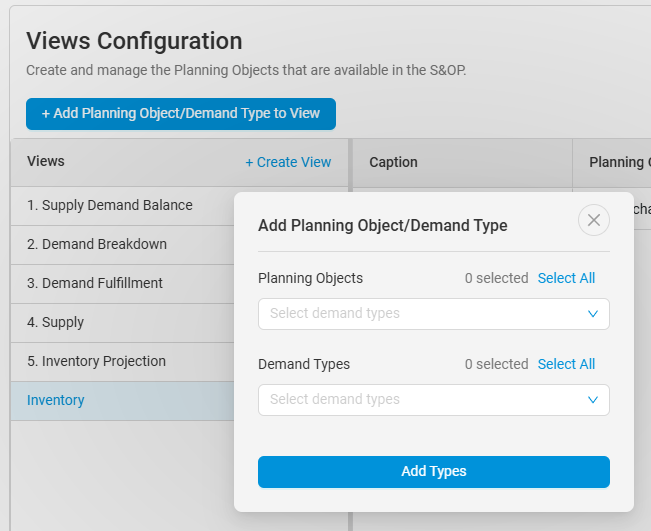Screen dimensions: 651x531
Task: Click the Create View link
Action: (288, 162)
